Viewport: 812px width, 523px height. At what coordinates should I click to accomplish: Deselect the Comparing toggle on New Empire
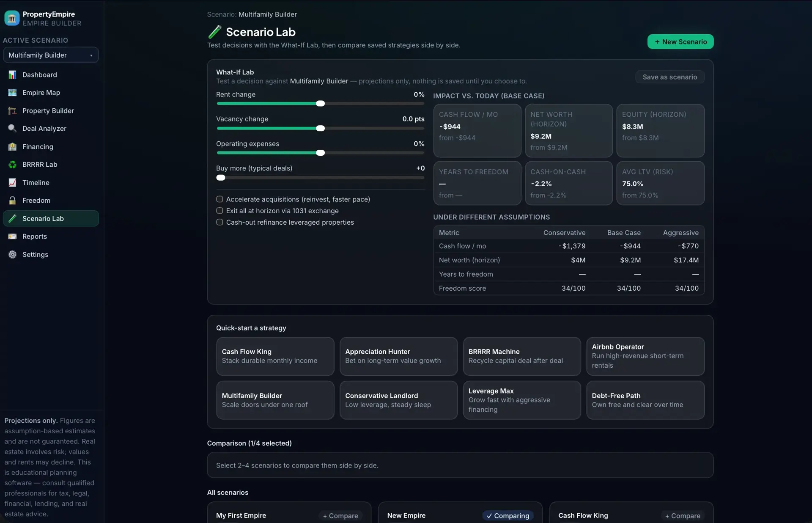click(508, 516)
